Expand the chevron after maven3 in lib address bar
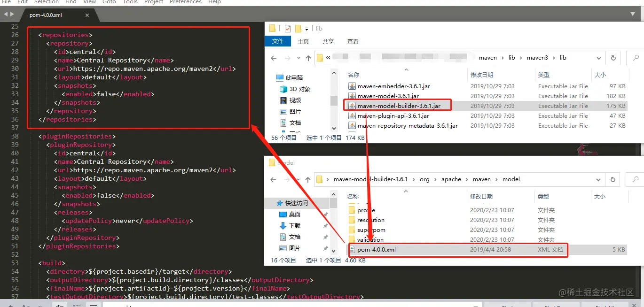The image size is (644, 307). click(554, 58)
